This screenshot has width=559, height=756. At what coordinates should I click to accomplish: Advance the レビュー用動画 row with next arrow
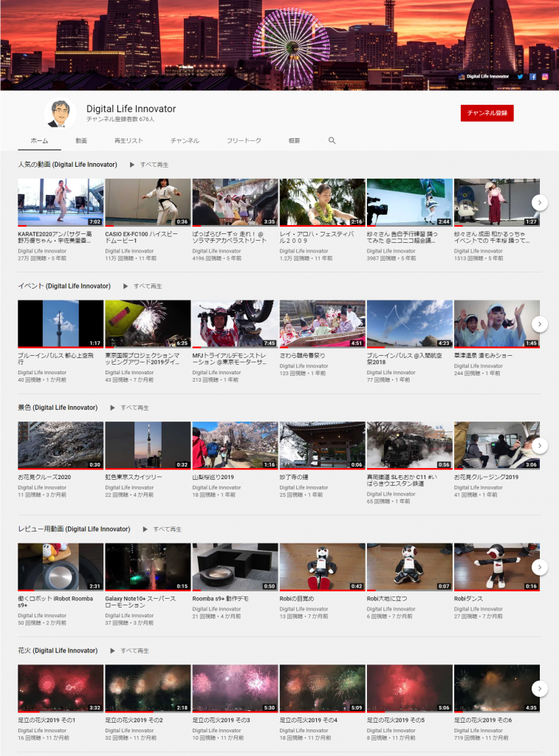540,567
